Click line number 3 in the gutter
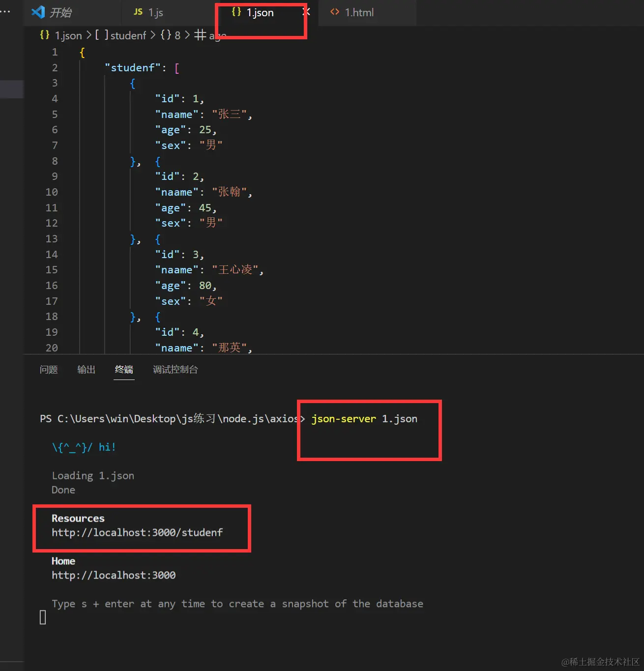The image size is (644, 671). [55, 83]
